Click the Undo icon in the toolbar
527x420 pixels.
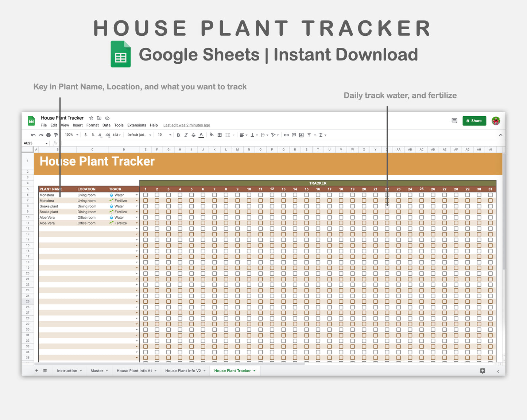click(34, 135)
